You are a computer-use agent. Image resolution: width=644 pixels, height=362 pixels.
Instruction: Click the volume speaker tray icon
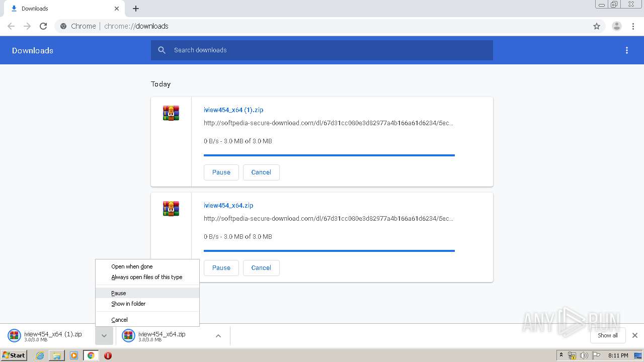pos(584,355)
